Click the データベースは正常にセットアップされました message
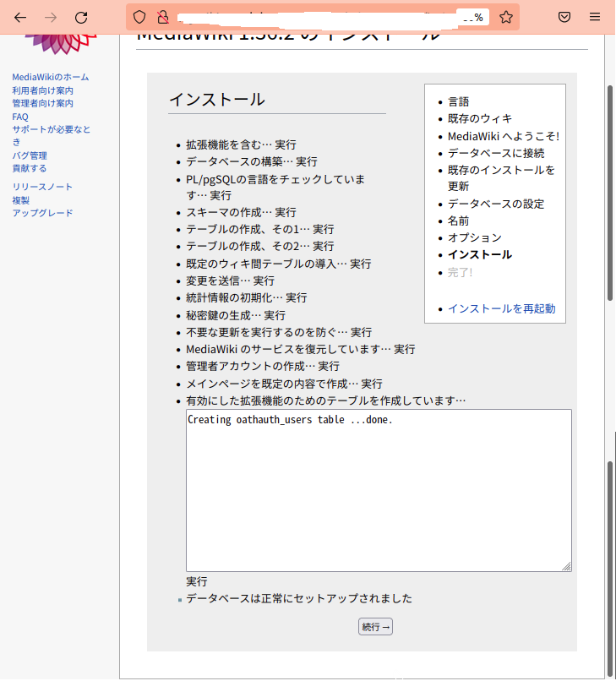This screenshot has height=681, width=616. point(299,598)
